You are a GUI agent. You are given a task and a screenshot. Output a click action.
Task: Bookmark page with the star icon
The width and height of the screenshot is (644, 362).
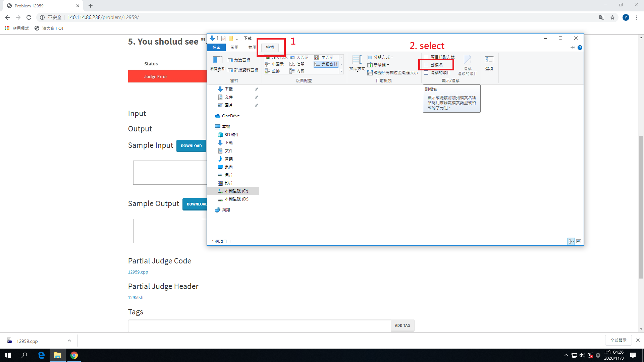(612, 17)
